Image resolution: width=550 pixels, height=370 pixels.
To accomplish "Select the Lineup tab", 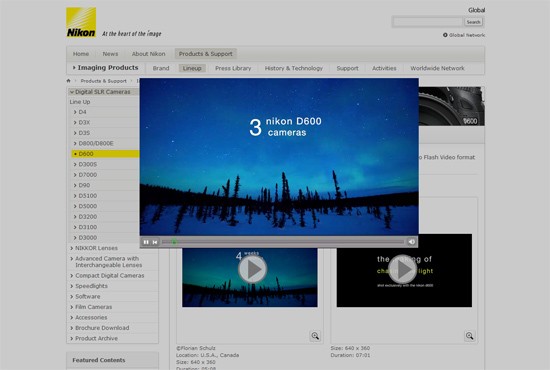I will pyautogui.click(x=192, y=68).
